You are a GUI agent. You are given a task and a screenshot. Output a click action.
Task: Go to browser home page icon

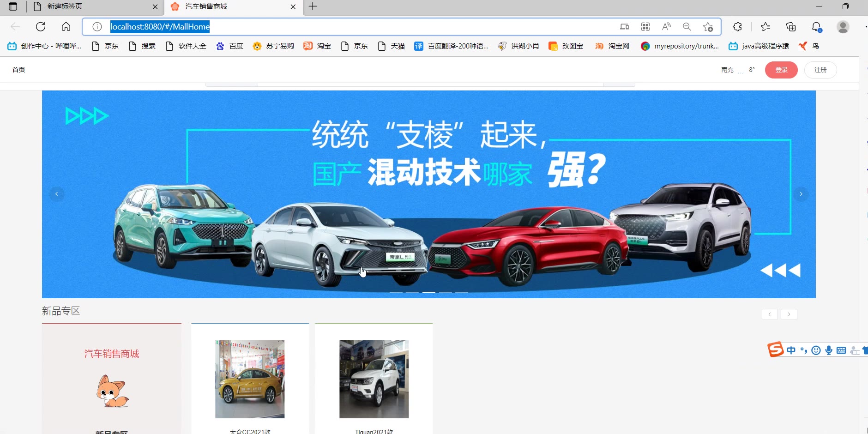click(66, 27)
